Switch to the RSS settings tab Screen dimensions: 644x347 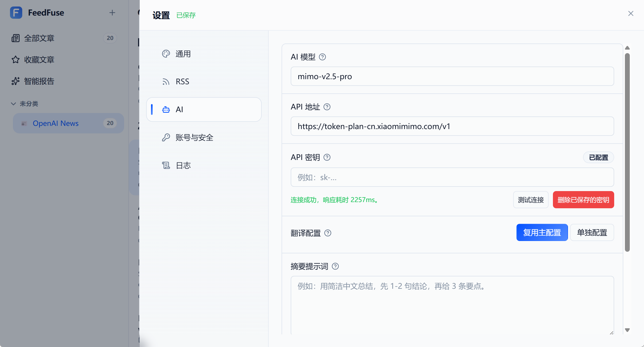[x=204, y=82]
